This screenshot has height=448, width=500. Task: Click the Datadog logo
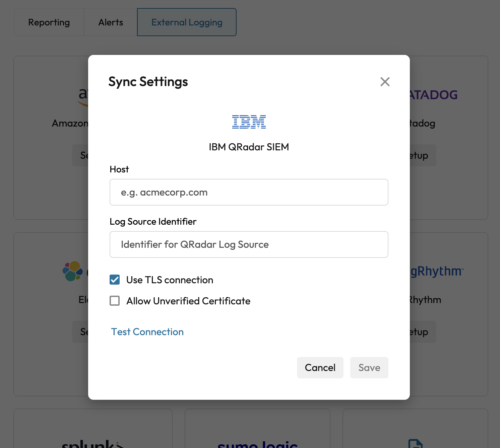434,95
